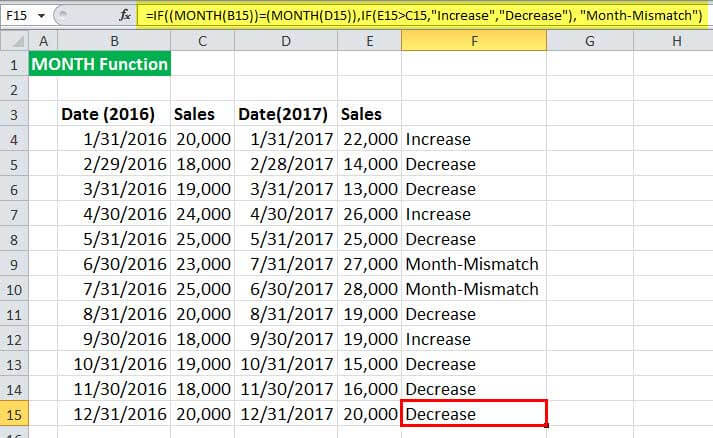Select cell containing 4/30/2016
The width and height of the screenshot is (713, 438).
tap(114, 214)
